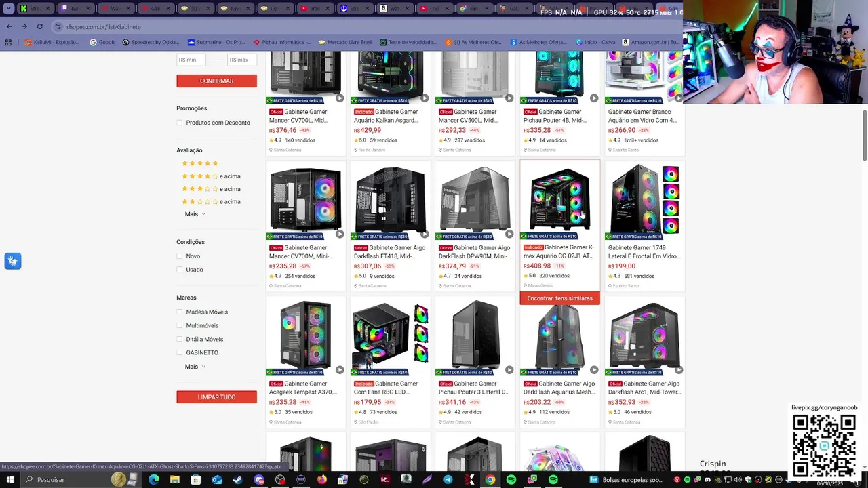The image size is (868, 488).
Task: Check Produtos com Desconto filter
Action: (x=179, y=123)
